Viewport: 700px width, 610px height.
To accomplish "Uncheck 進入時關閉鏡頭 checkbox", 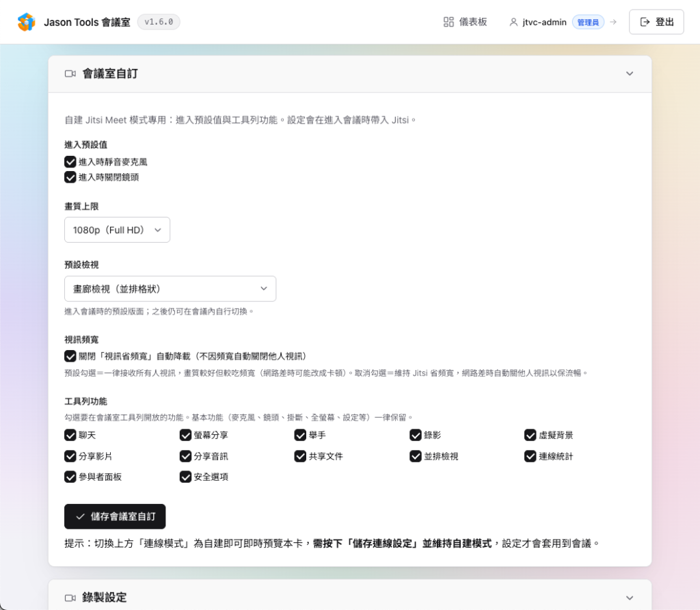I will click(70, 177).
